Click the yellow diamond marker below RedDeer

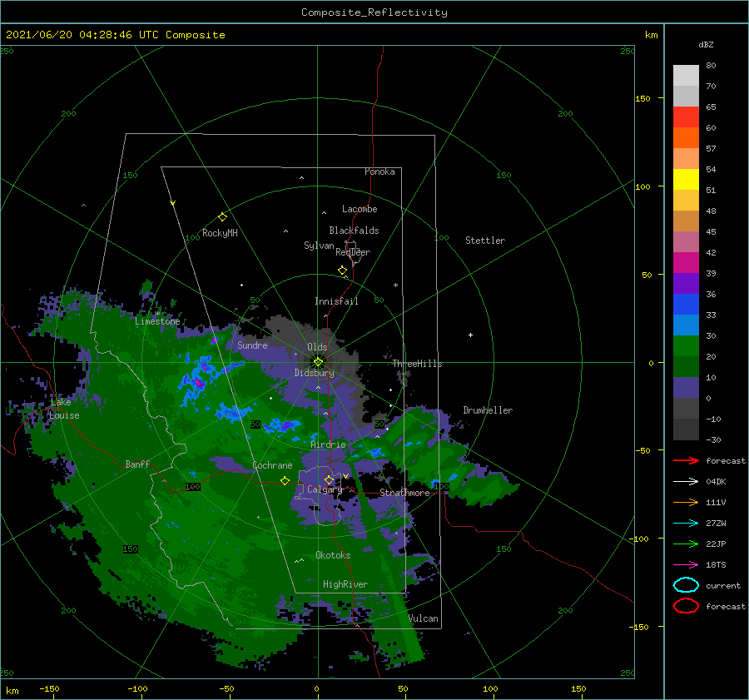click(343, 271)
